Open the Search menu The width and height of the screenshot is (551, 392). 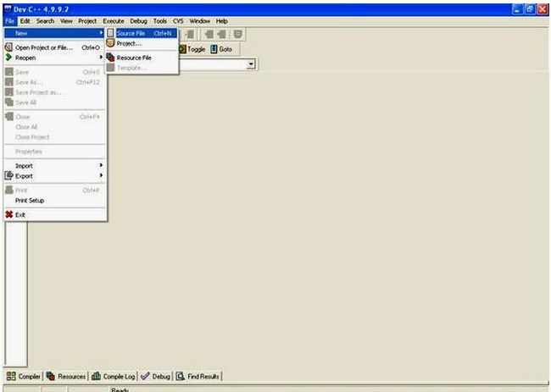click(45, 21)
